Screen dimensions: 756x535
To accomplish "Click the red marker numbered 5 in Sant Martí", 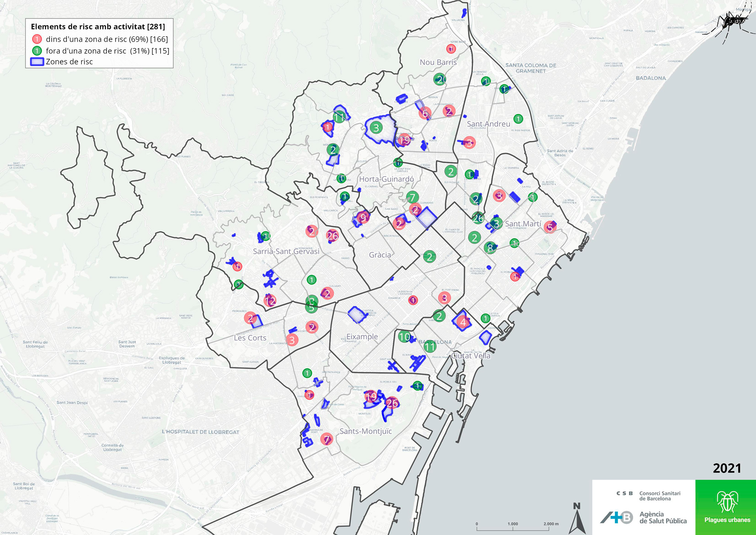I will (x=550, y=227).
